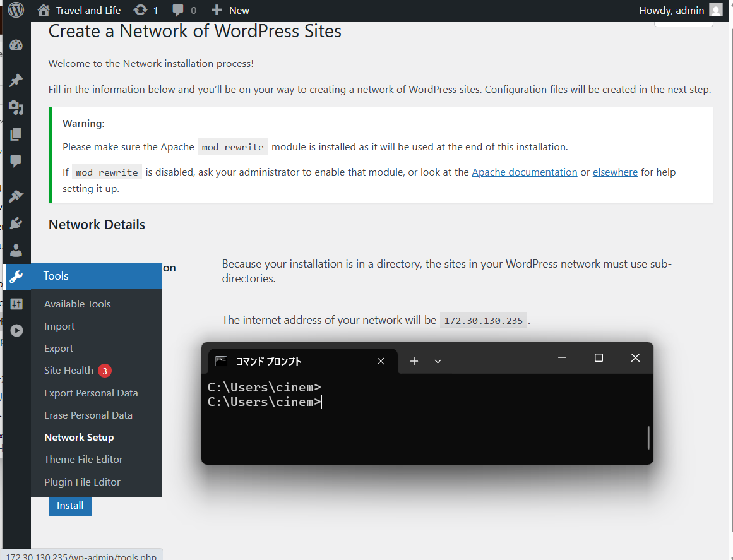Click the Create a Network of WordPress Sites title
733x560 pixels.
pyautogui.click(x=195, y=31)
